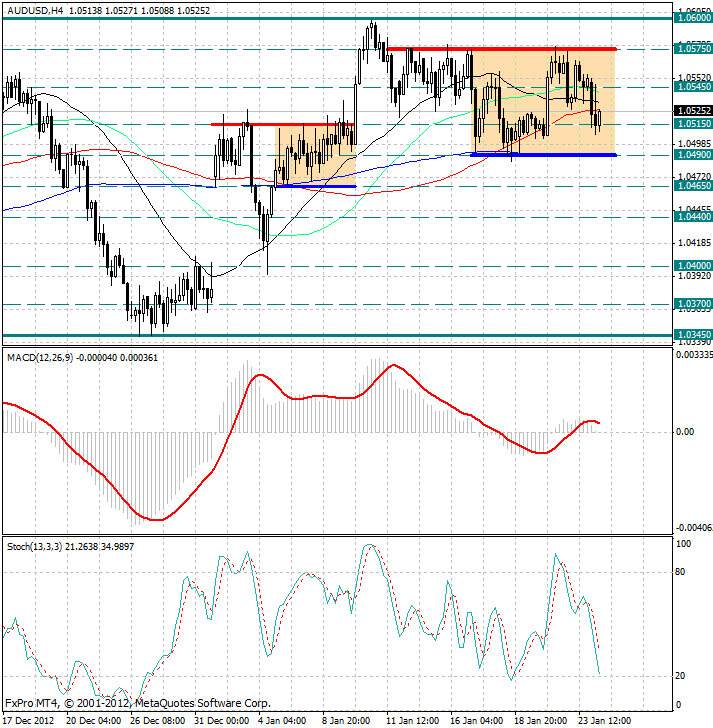The image size is (713, 728).
Task: Click the 17 Dec 2012 date label
Action: pyautogui.click(x=29, y=721)
